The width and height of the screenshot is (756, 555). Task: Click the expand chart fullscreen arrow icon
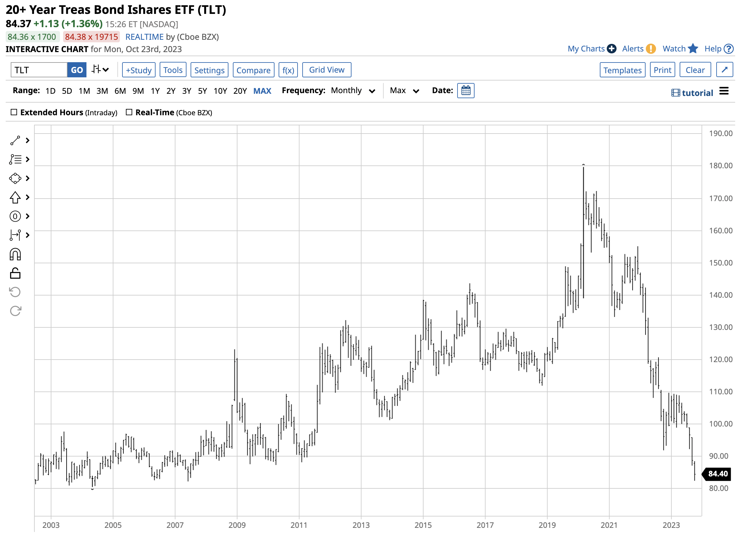pos(724,70)
